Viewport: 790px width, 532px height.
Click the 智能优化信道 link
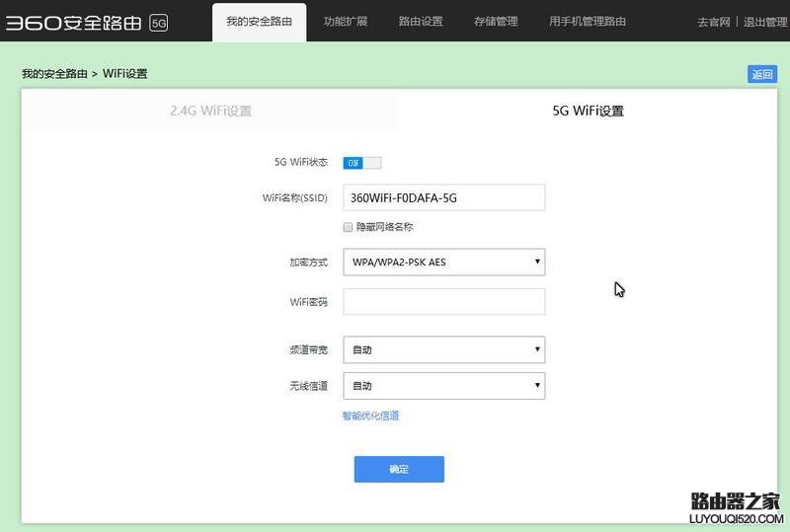click(x=371, y=416)
